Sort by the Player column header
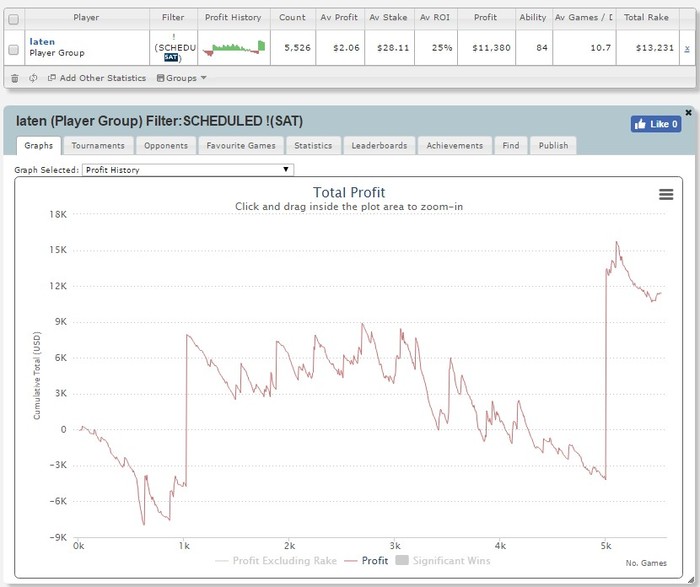 coord(86,18)
